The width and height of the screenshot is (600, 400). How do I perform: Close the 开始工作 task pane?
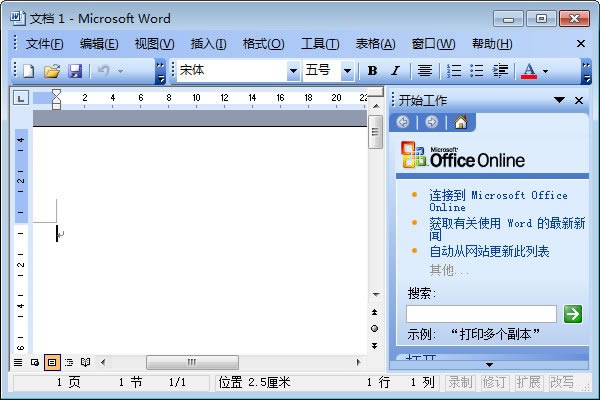coord(579,101)
